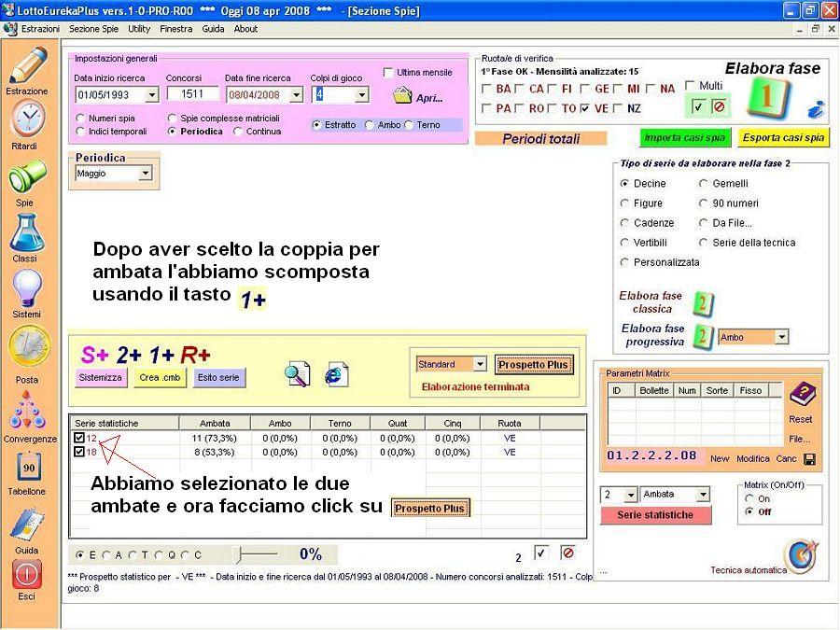Click the Importa casi spia button
Image resolution: width=840 pixels, height=630 pixels.
[x=685, y=138]
